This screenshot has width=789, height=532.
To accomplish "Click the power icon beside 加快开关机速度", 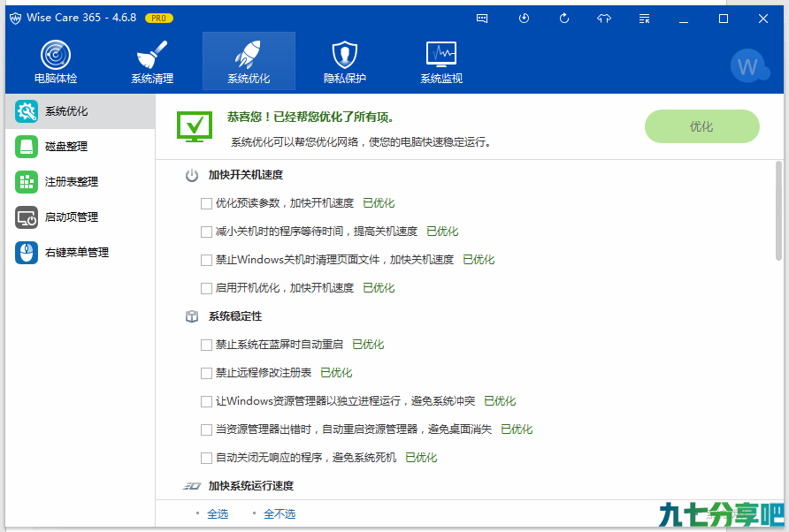I will coord(192,176).
